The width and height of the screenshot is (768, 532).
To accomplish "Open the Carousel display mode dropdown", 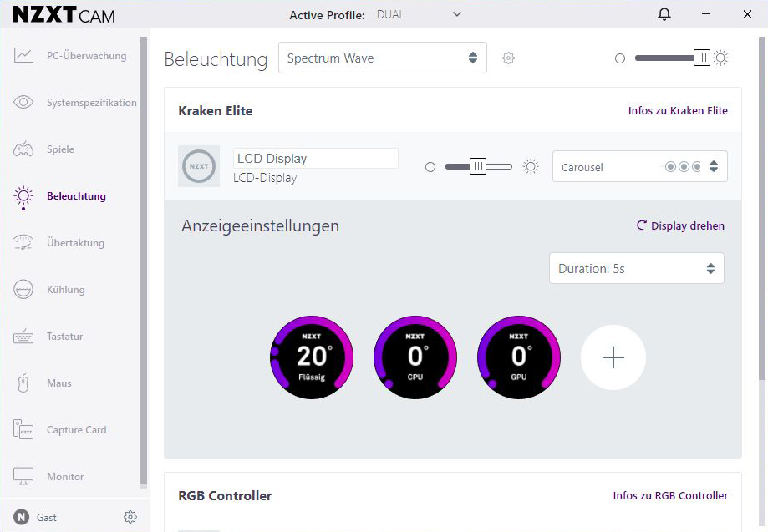I will [x=639, y=167].
